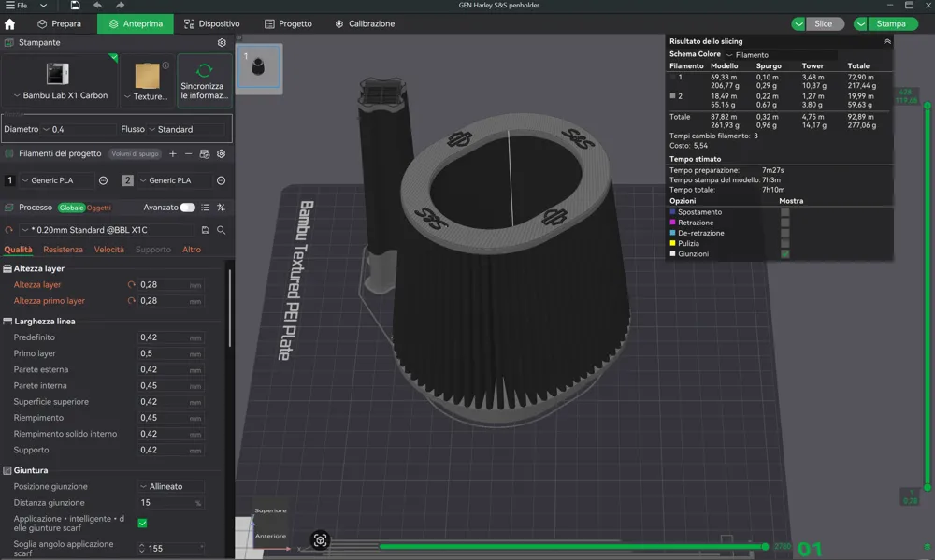Open the Resistenza settings tab
Image resolution: width=935 pixels, height=560 pixels.
63,250
